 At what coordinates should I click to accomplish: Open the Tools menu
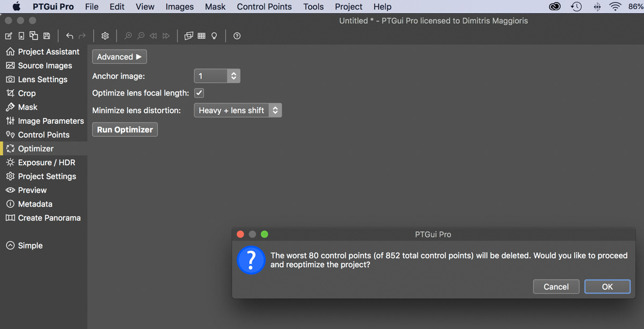(x=313, y=6)
